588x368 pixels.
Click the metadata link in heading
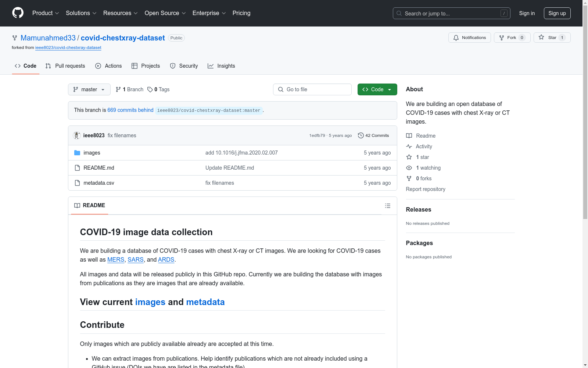point(205,302)
